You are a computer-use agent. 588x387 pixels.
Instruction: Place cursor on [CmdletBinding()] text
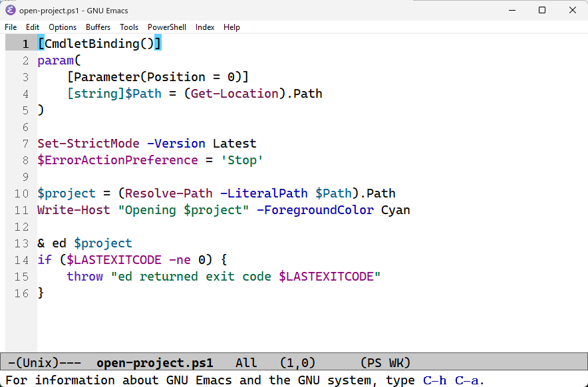pos(99,44)
